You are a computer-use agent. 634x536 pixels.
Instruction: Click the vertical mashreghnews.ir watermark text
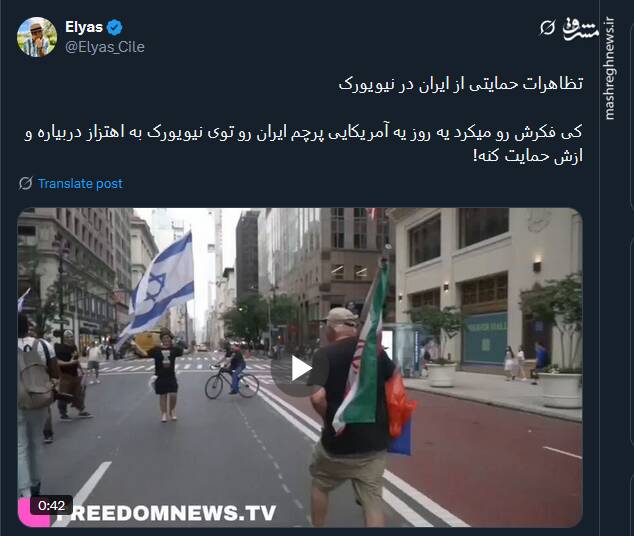pyautogui.click(x=610, y=69)
